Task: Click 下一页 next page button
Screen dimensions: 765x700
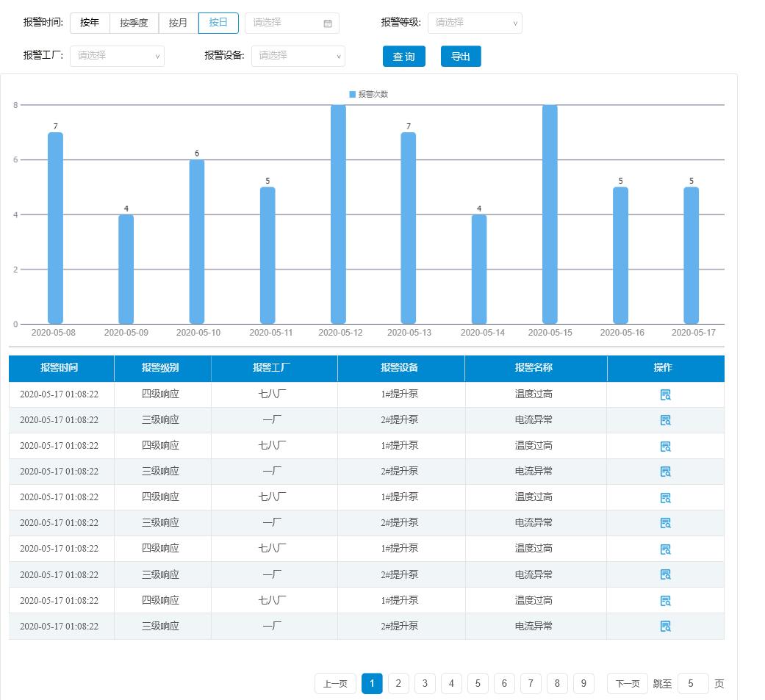Action: 627,684
